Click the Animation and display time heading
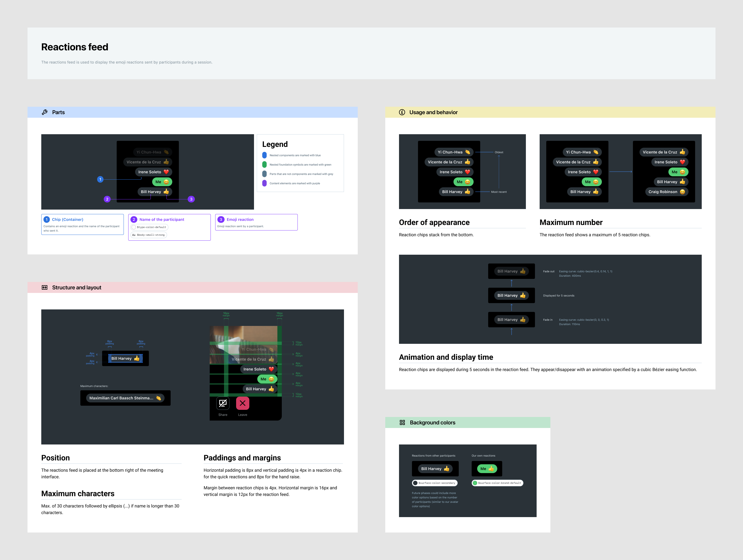This screenshot has width=743, height=560. coord(446,357)
